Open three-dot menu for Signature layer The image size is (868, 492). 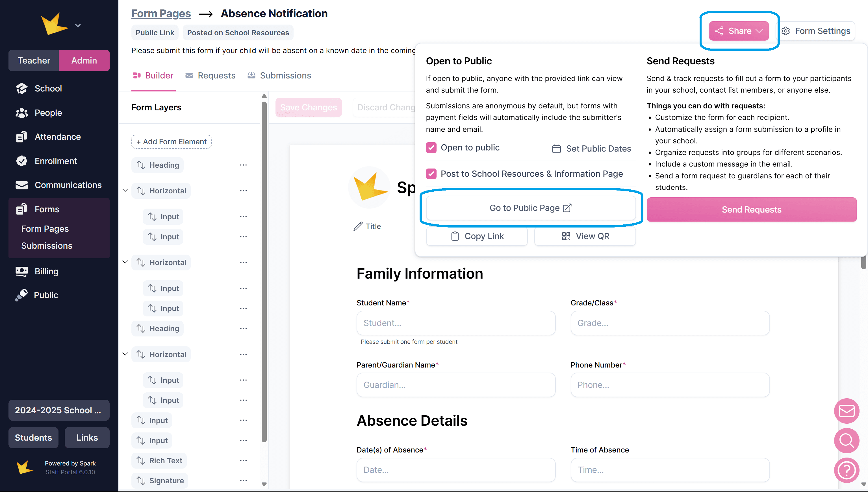click(243, 480)
